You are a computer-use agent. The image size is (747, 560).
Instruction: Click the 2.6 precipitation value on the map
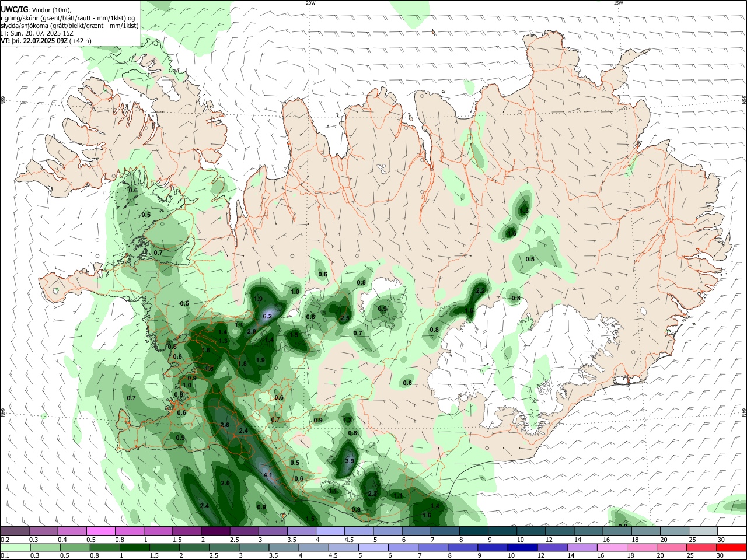(x=225, y=425)
